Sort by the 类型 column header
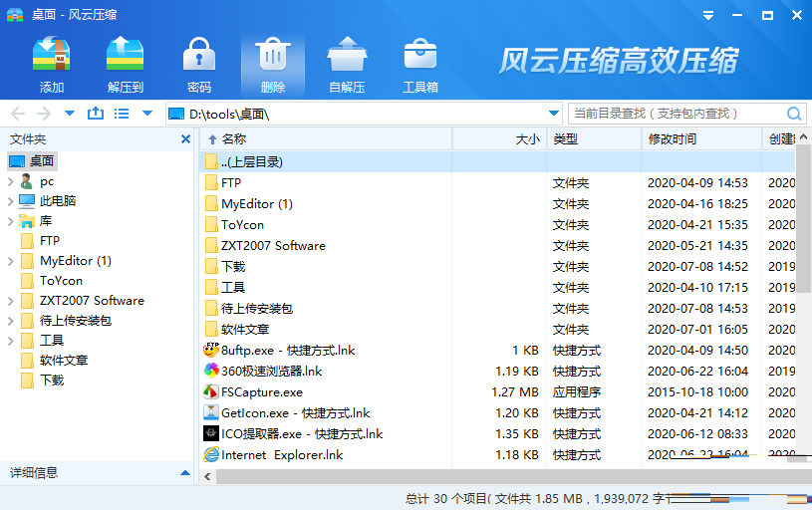This screenshot has height=510, width=812. pos(594,138)
